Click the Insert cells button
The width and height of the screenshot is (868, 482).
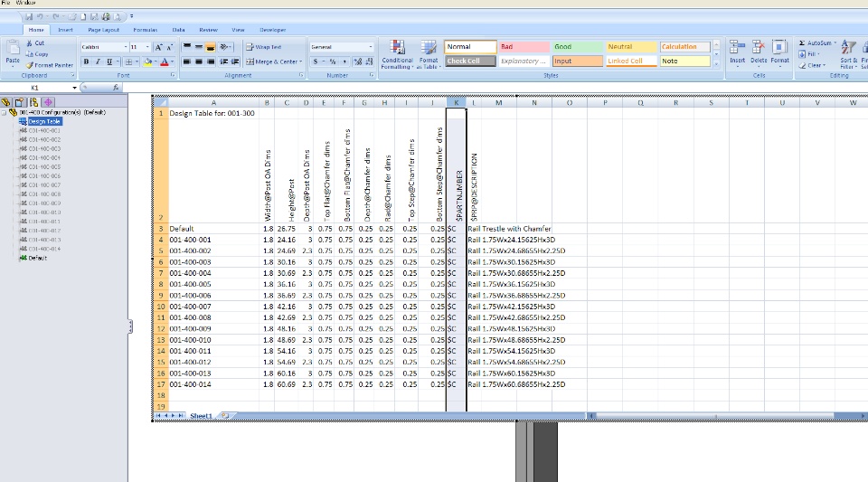click(738, 53)
